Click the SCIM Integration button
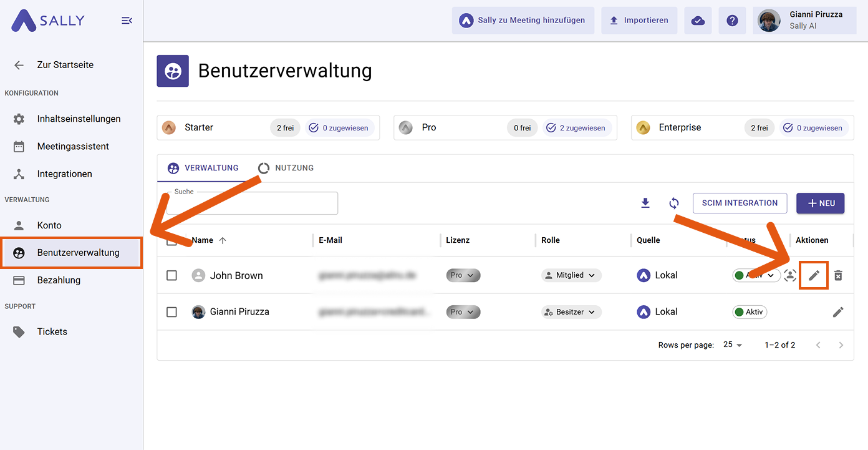 coord(740,203)
